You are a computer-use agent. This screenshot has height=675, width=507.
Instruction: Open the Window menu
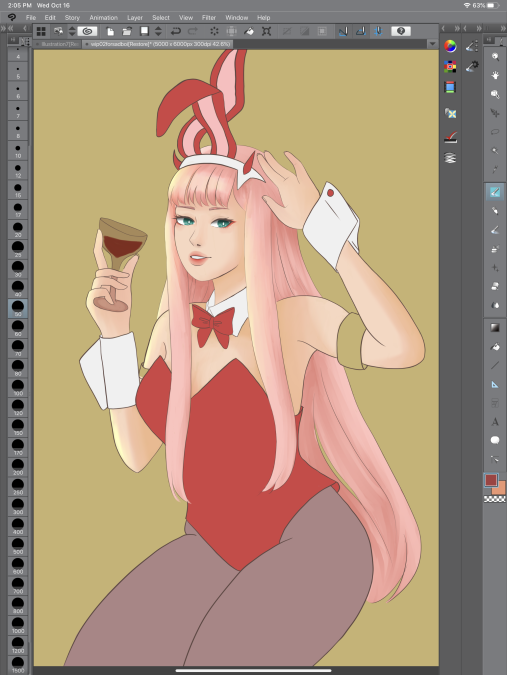(237, 18)
